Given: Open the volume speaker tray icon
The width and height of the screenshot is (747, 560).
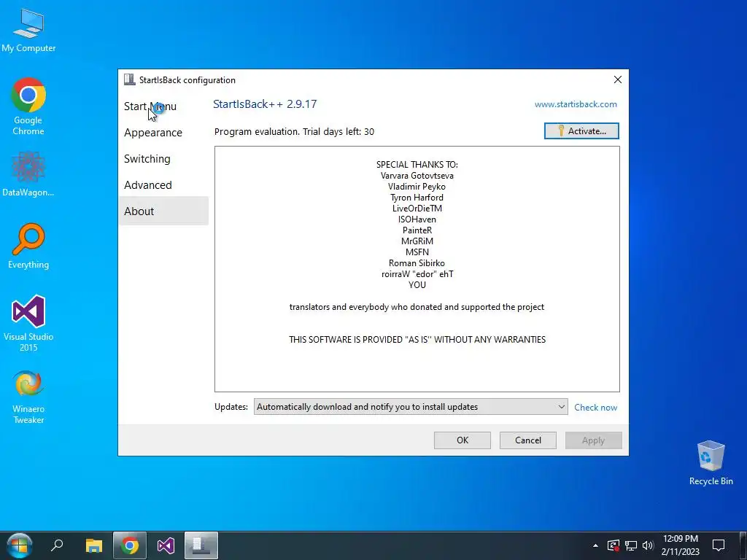Looking at the screenshot, I should (648, 545).
